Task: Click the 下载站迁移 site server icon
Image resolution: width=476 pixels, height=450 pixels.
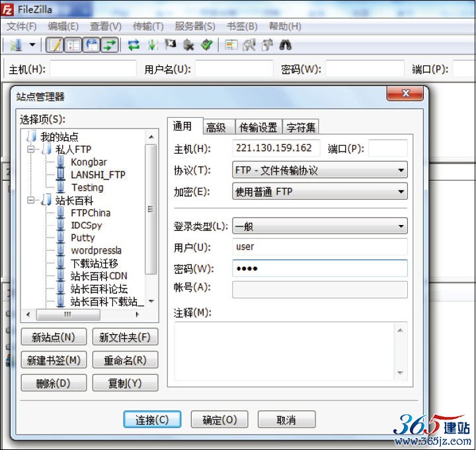Action: coord(61,263)
